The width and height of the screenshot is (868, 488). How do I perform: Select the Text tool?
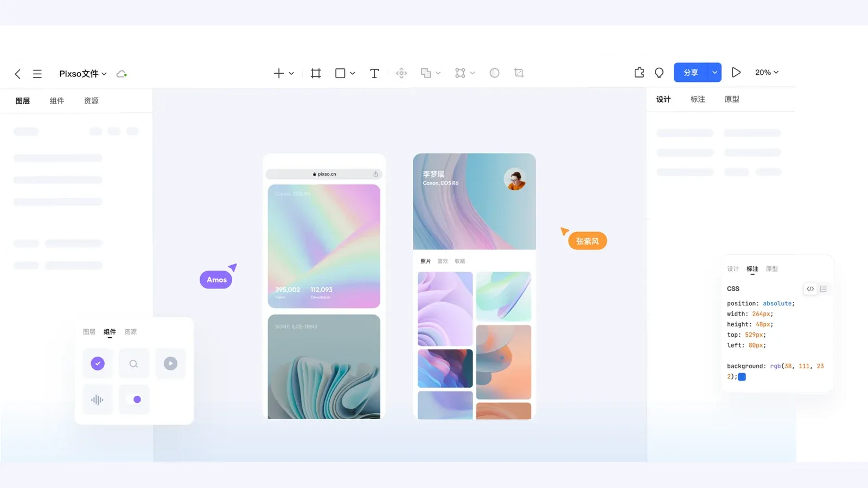[x=374, y=73]
